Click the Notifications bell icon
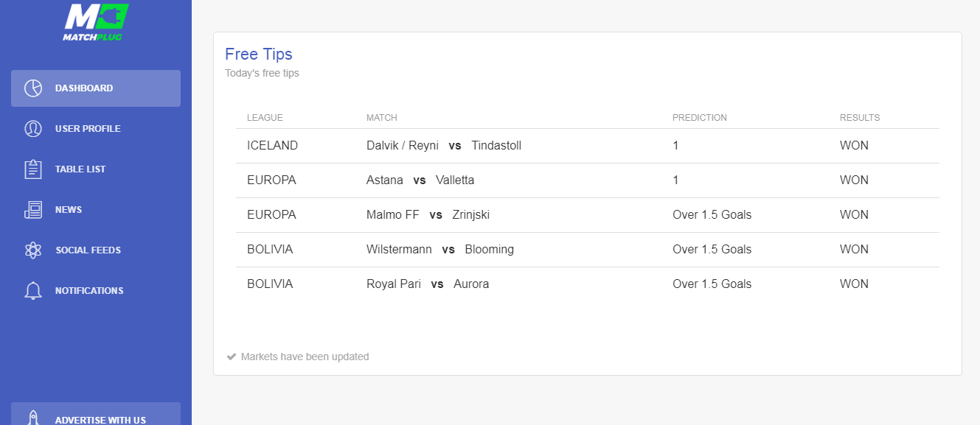 [33, 291]
